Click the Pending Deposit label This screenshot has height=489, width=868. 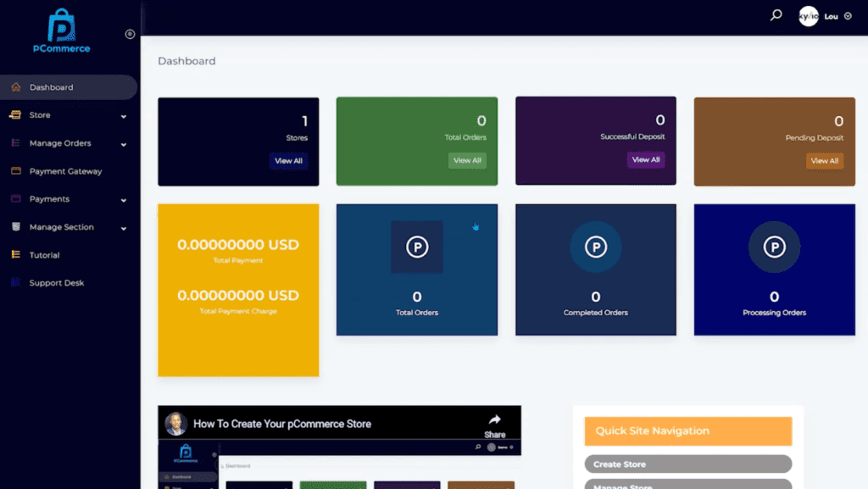[815, 138]
